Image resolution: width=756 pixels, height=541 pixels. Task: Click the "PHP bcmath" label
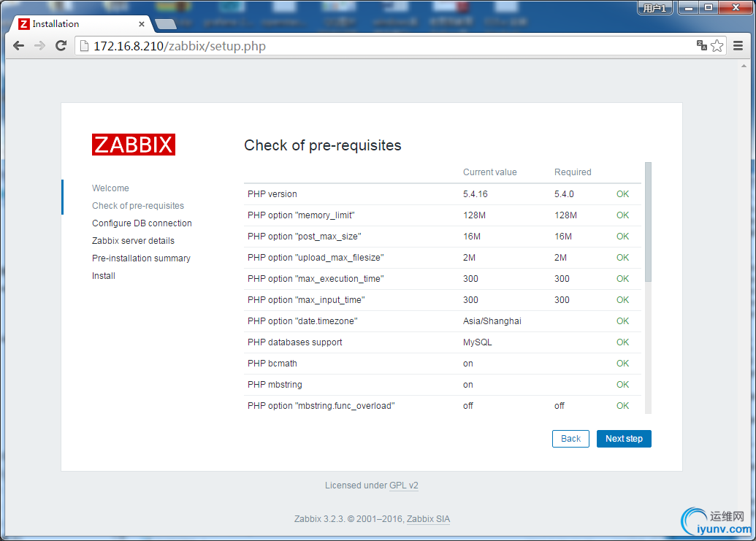point(272,364)
